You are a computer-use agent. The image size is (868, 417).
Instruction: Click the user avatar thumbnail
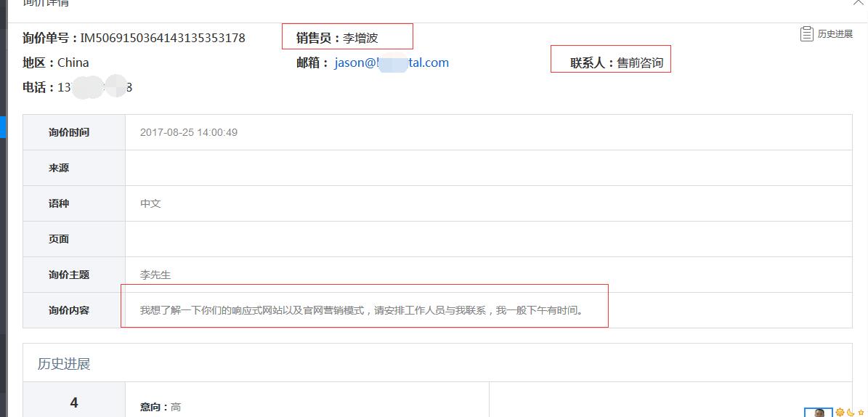[x=819, y=413]
